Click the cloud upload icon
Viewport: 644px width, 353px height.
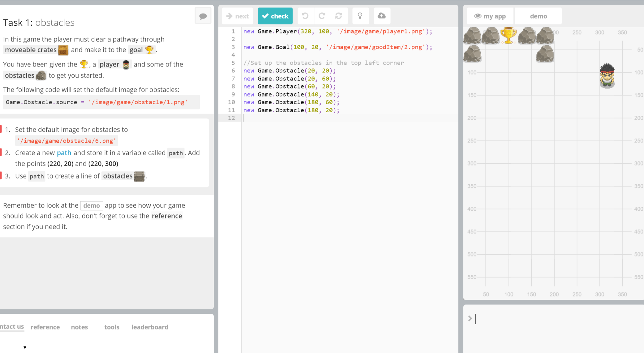coord(382,16)
